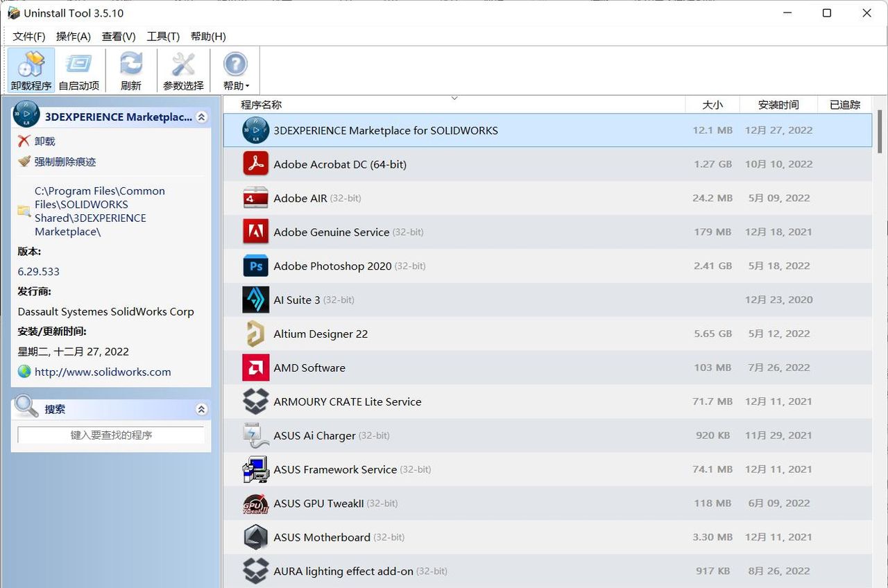Click the 1.27 GB size value

pos(713,164)
